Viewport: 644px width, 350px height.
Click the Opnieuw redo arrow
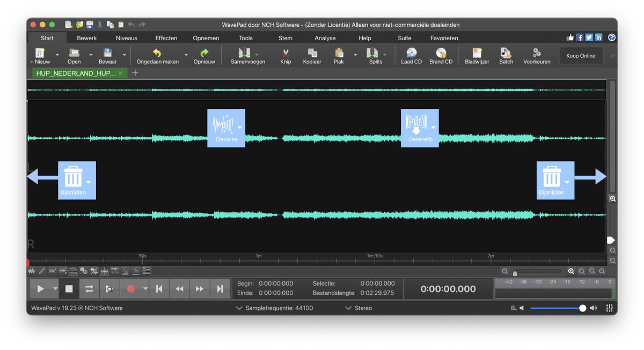(x=204, y=53)
